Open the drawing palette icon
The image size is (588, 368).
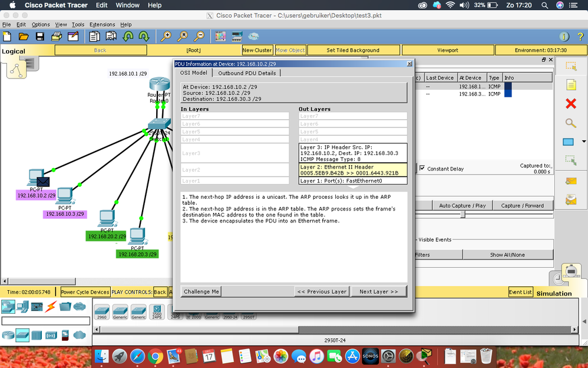pyautogui.click(x=220, y=37)
